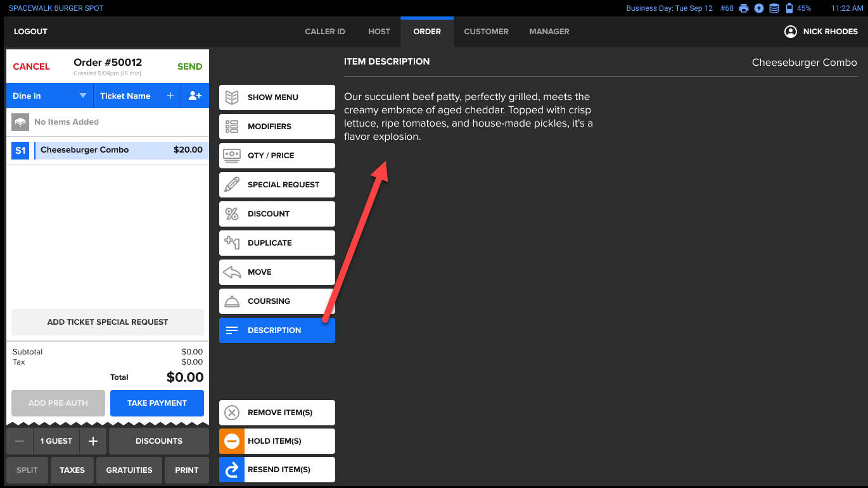The height and width of the screenshot is (488, 868).
Task: Expand the Dine in dropdown
Action: coord(82,96)
